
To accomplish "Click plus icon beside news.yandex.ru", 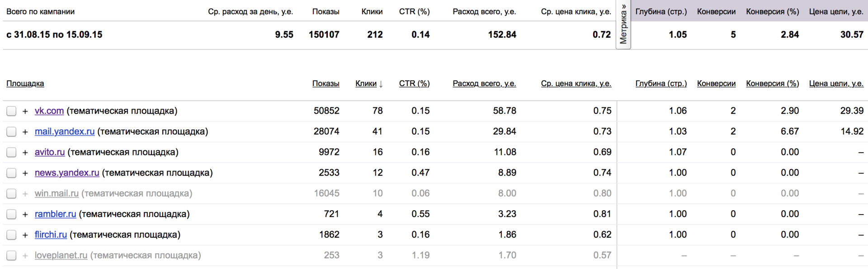I will tap(25, 173).
